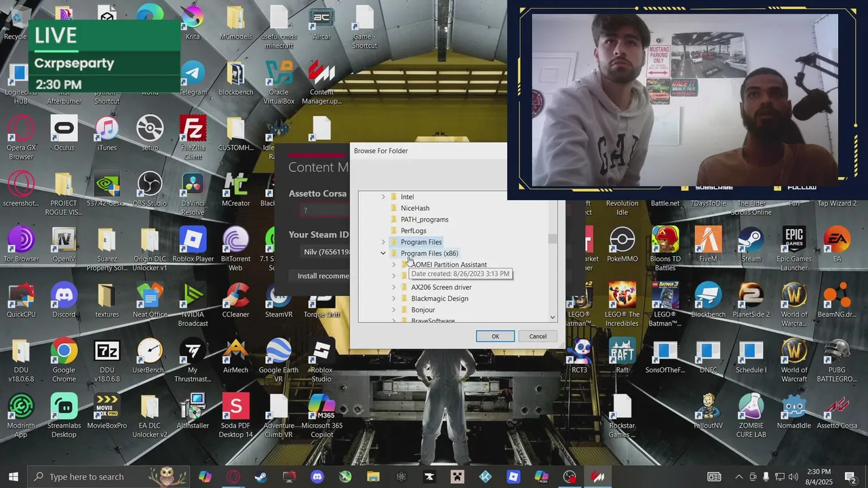Open BeamNG.drive desktop icon
868x488 pixels.
point(837,300)
